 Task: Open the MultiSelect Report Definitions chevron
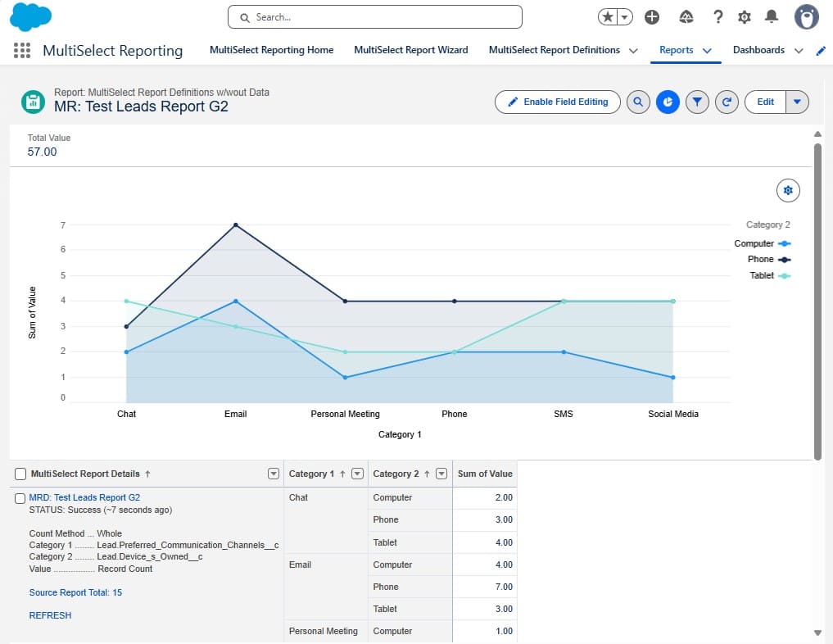point(632,50)
